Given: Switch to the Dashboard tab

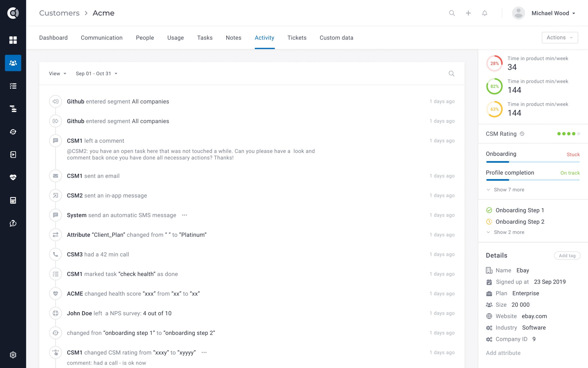Looking at the screenshot, I should click(x=54, y=38).
